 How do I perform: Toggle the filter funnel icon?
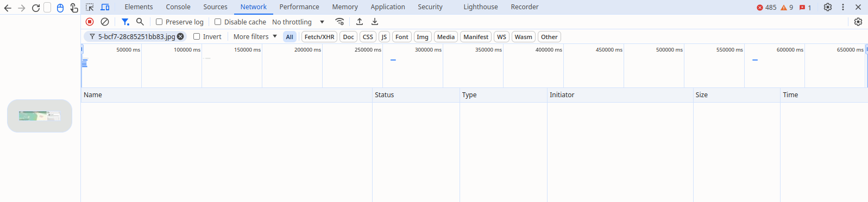click(125, 22)
